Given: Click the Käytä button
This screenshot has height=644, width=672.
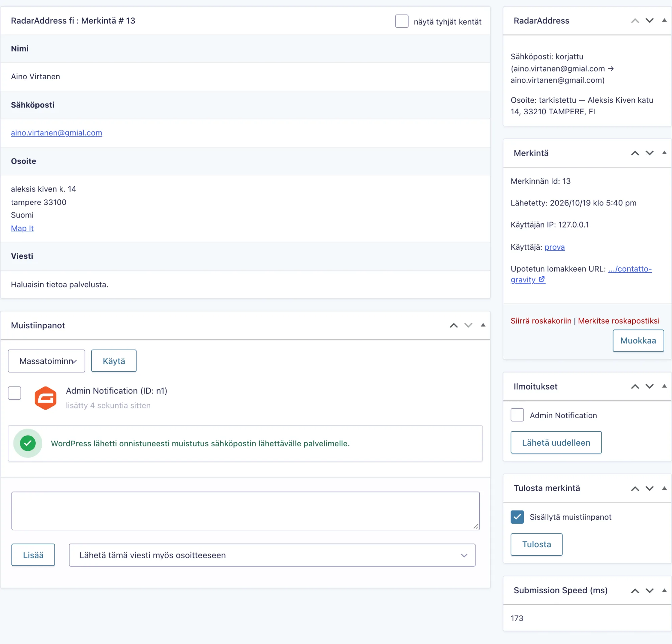Looking at the screenshot, I should click(114, 361).
